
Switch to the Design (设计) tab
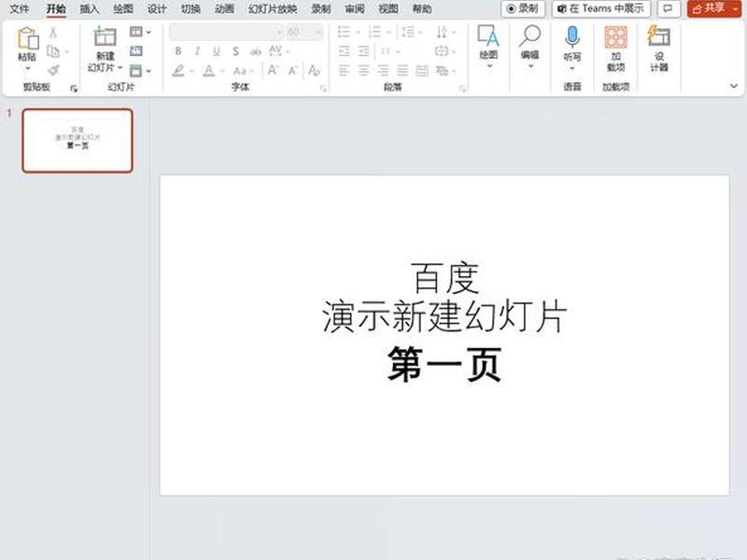coord(157,8)
